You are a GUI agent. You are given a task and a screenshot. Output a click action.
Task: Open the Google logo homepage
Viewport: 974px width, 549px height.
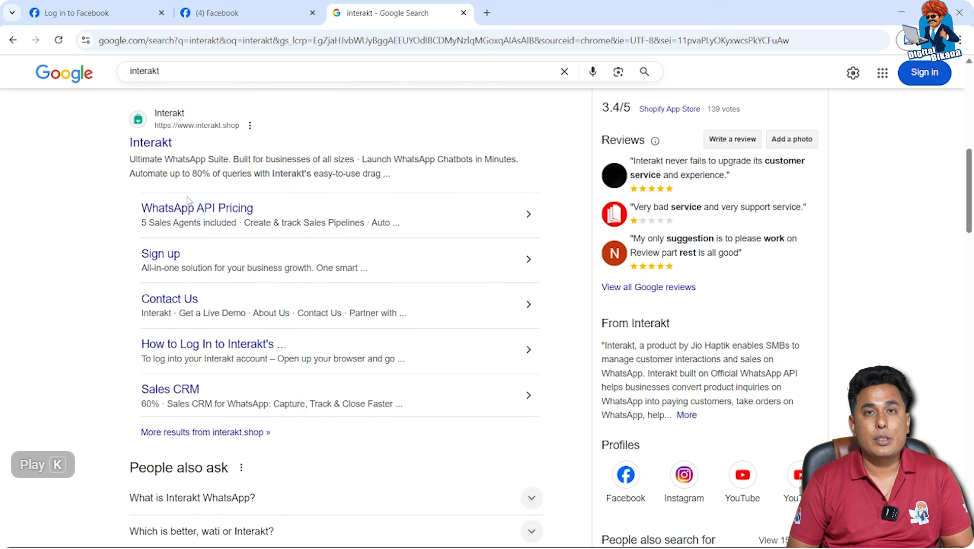click(x=64, y=73)
